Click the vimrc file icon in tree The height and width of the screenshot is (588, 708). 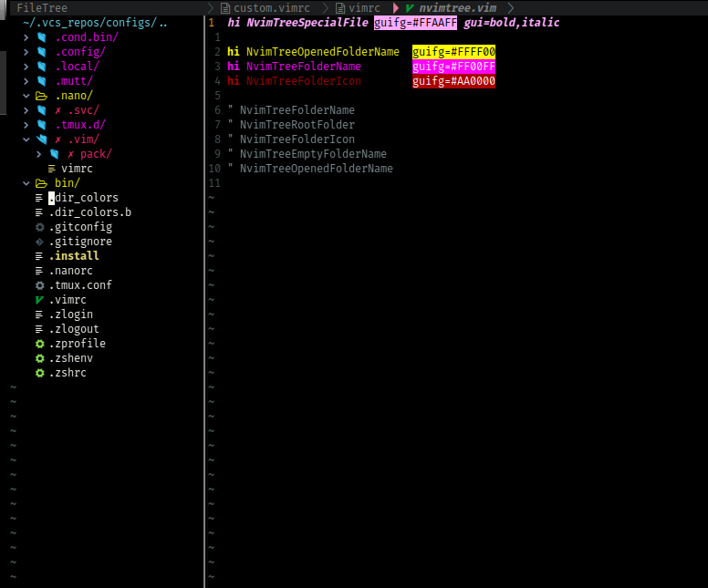pyautogui.click(x=52, y=169)
